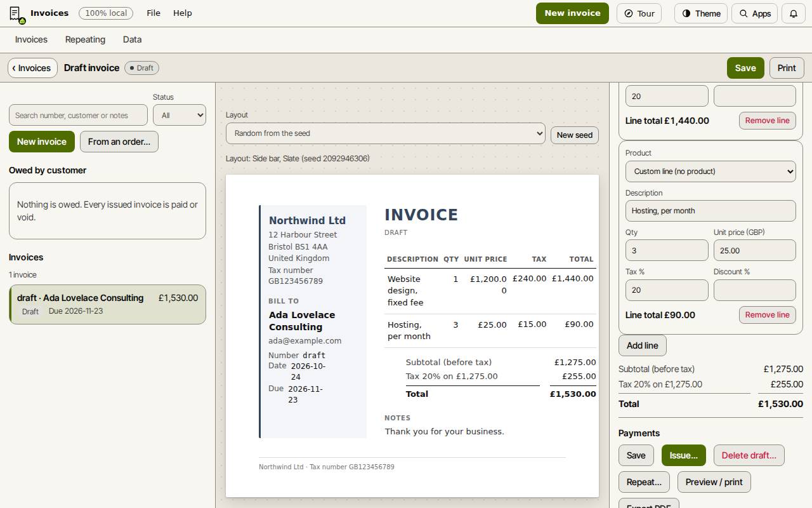Click the 100% local badge

point(106,13)
